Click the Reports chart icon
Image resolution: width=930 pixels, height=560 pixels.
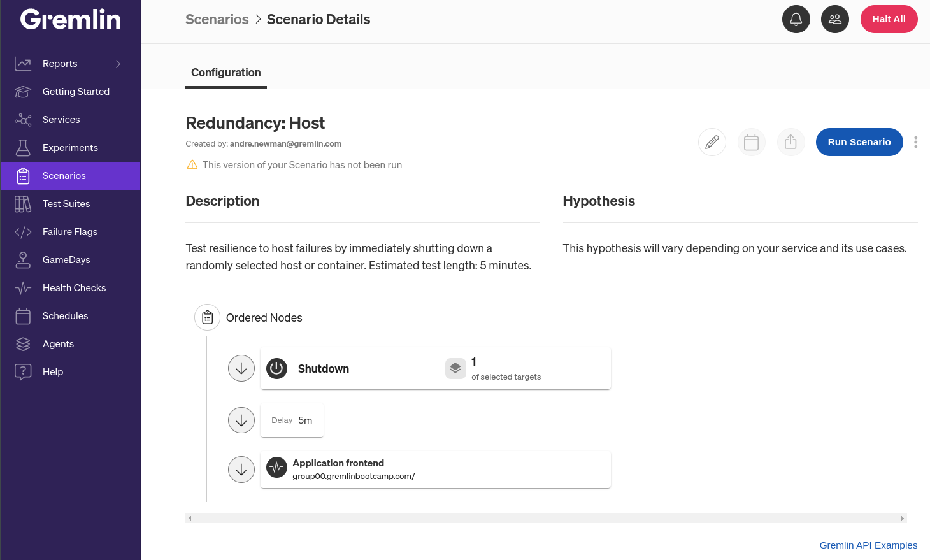tap(23, 64)
